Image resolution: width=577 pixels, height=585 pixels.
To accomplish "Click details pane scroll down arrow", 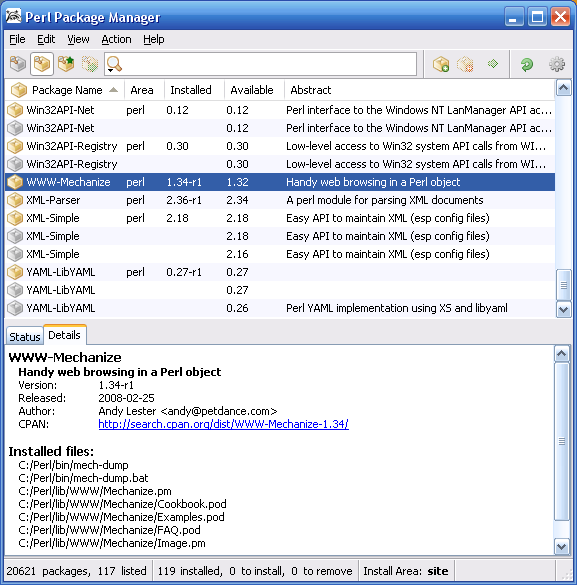I will coord(562,547).
